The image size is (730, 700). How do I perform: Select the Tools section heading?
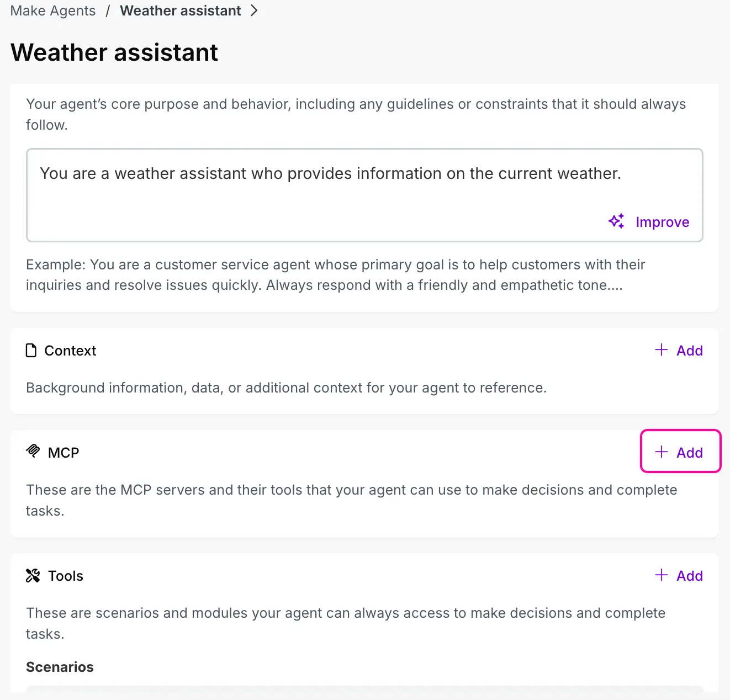66,576
